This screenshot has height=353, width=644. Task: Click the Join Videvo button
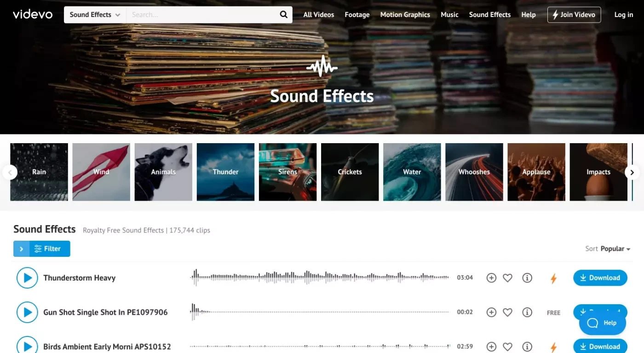point(574,15)
